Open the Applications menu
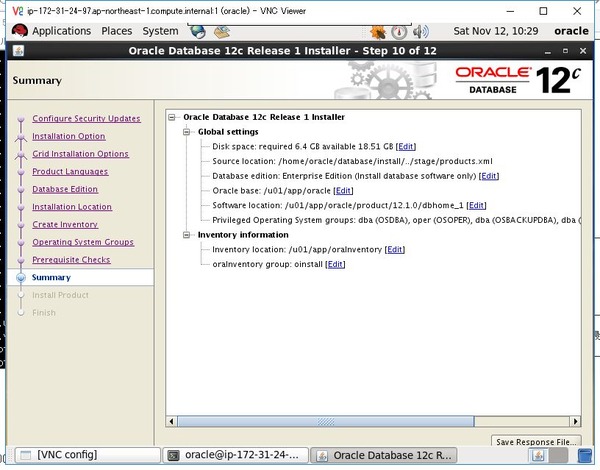The width and height of the screenshot is (600, 470). click(61, 31)
